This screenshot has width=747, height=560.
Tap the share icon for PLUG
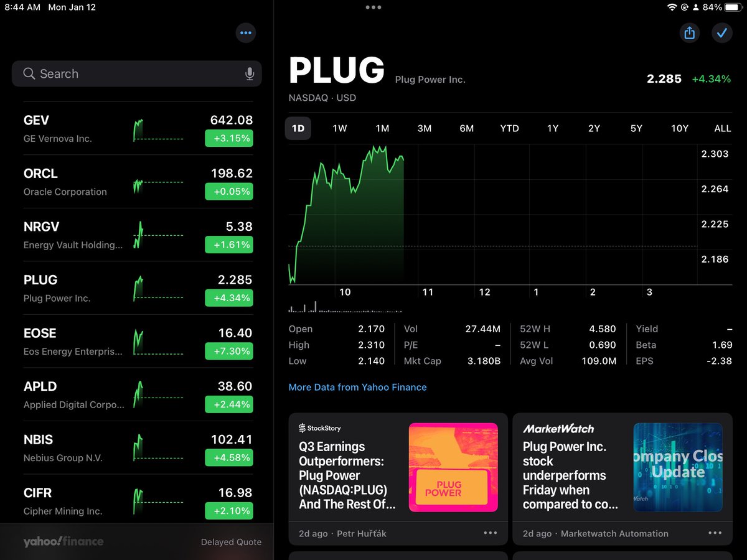click(689, 33)
